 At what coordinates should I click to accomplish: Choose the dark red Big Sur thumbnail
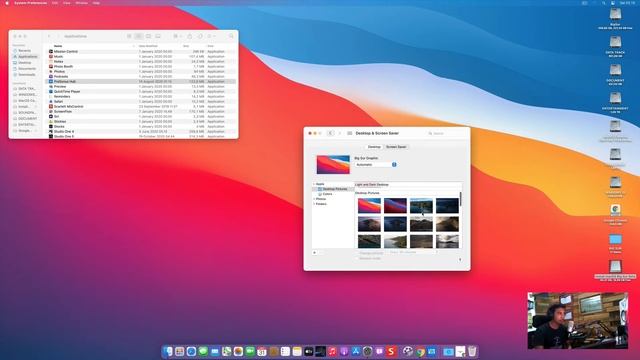[x=395, y=206]
